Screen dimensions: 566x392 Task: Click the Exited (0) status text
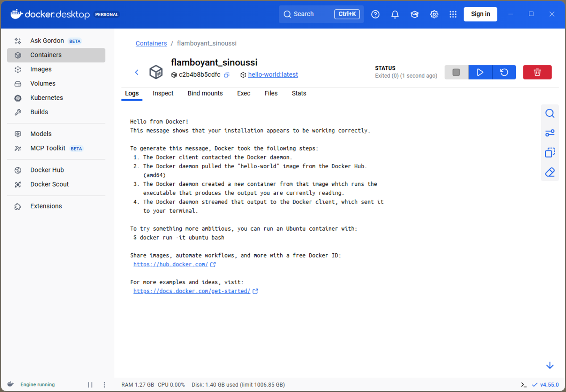click(x=406, y=76)
